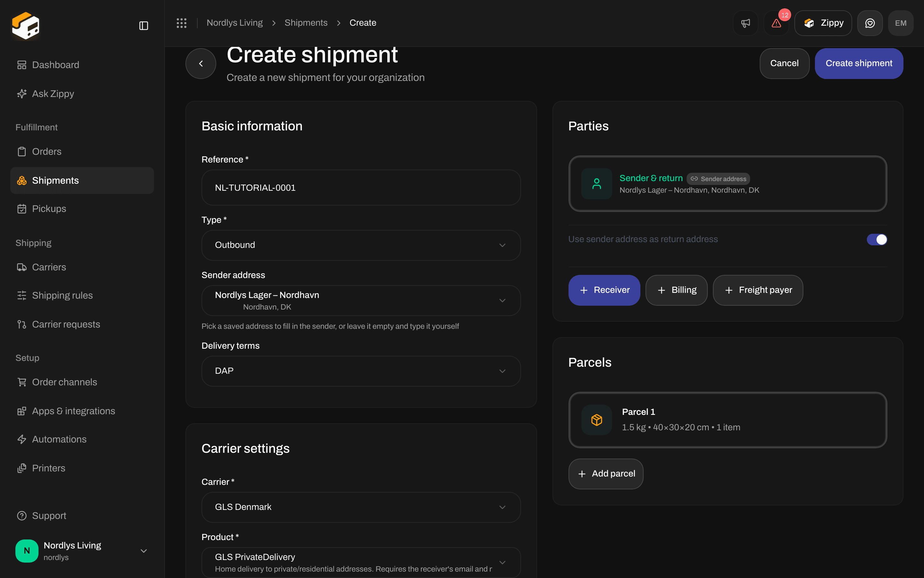Open the Carrier dropdown showing GLS Denmark
The image size is (924, 578).
click(361, 507)
